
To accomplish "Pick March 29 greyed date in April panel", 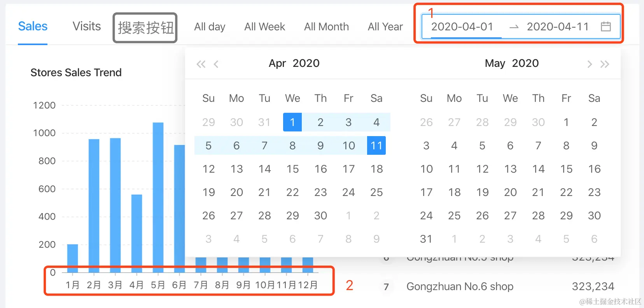I will [x=208, y=122].
